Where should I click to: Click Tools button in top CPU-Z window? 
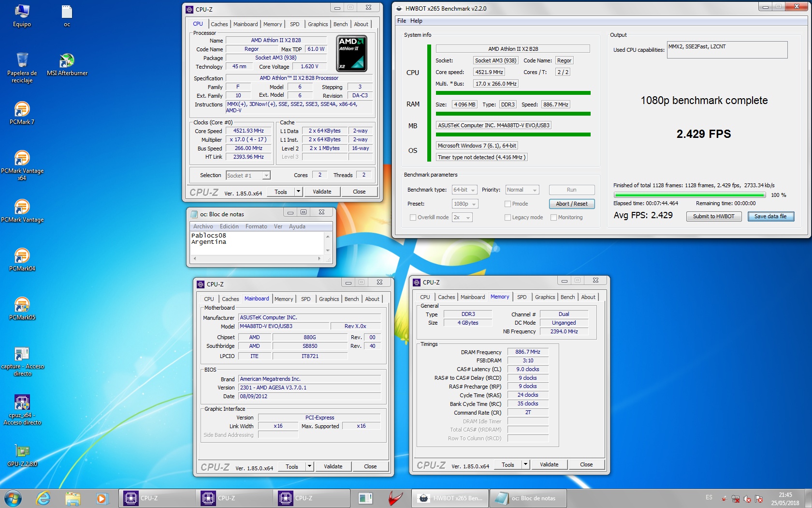point(281,192)
